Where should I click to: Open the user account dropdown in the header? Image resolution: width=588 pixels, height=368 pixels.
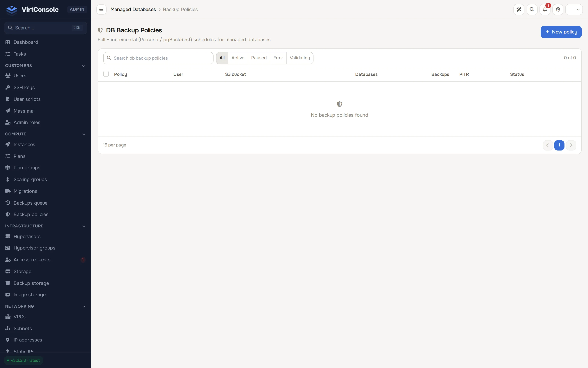click(x=574, y=10)
